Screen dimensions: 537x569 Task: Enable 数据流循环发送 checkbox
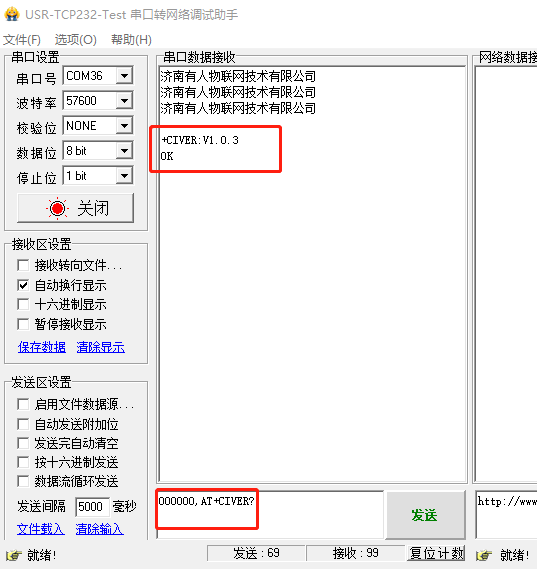tap(23, 481)
